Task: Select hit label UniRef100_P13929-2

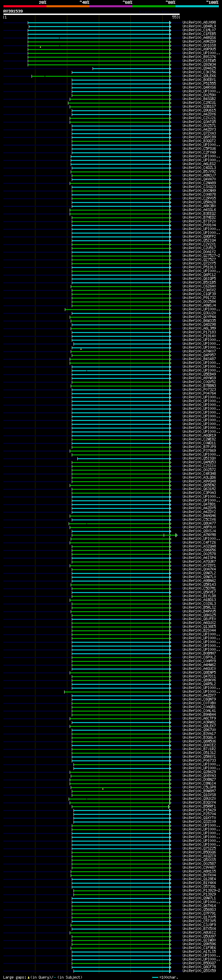Action: click(201, 891)
